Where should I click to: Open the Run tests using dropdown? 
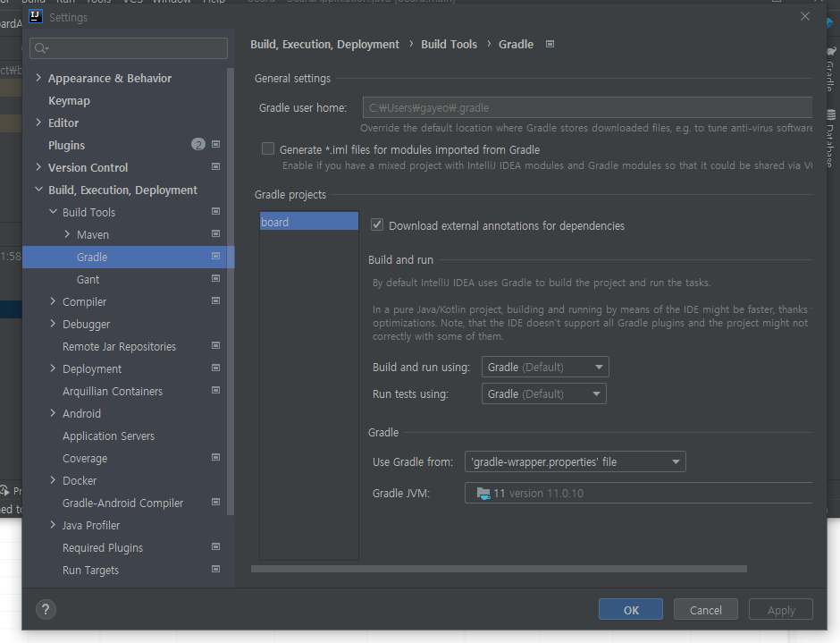pos(543,394)
